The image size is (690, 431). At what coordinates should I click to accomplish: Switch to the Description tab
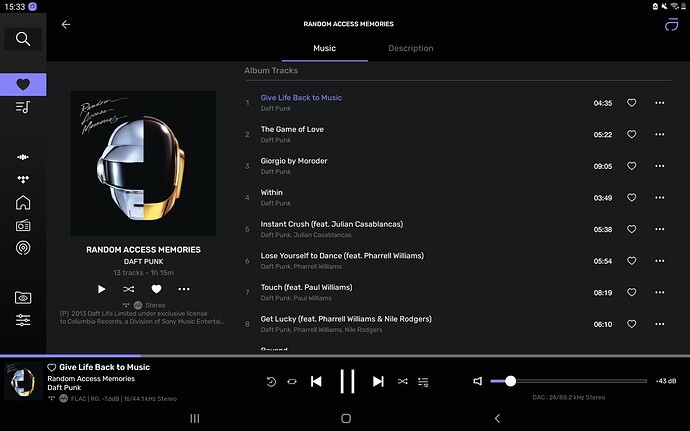(x=411, y=48)
